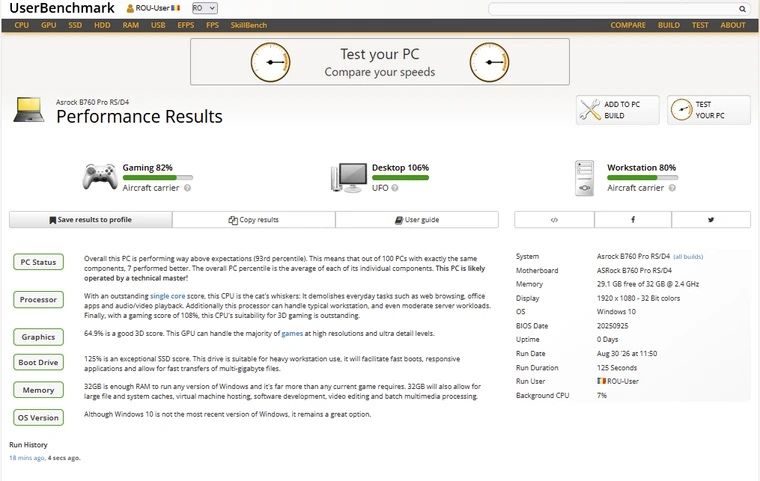Click the Copy results button
Image resolution: width=760 pixels, height=481 pixels.
pos(253,220)
